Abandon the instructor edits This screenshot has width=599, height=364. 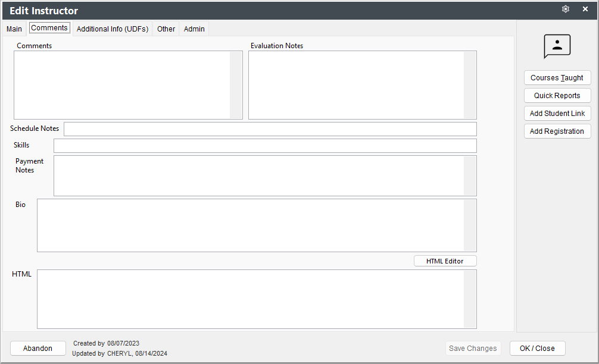tap(38, 349)
